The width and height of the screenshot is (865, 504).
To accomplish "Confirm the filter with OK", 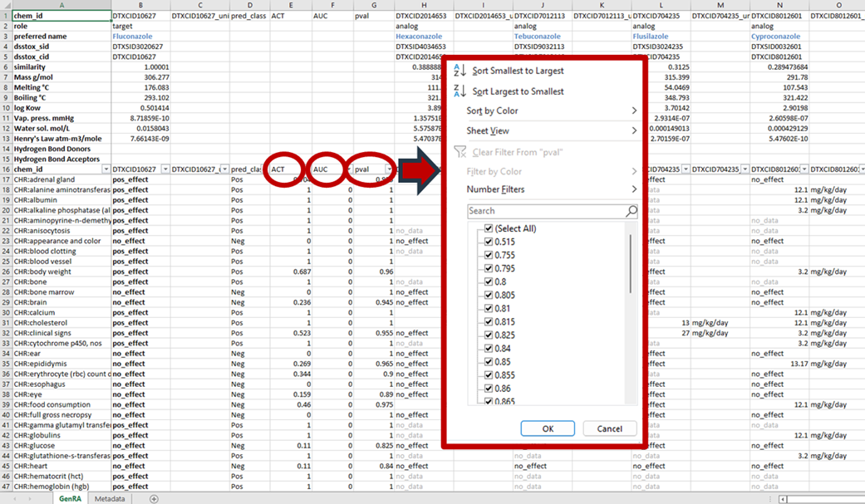I will point(548,428).
